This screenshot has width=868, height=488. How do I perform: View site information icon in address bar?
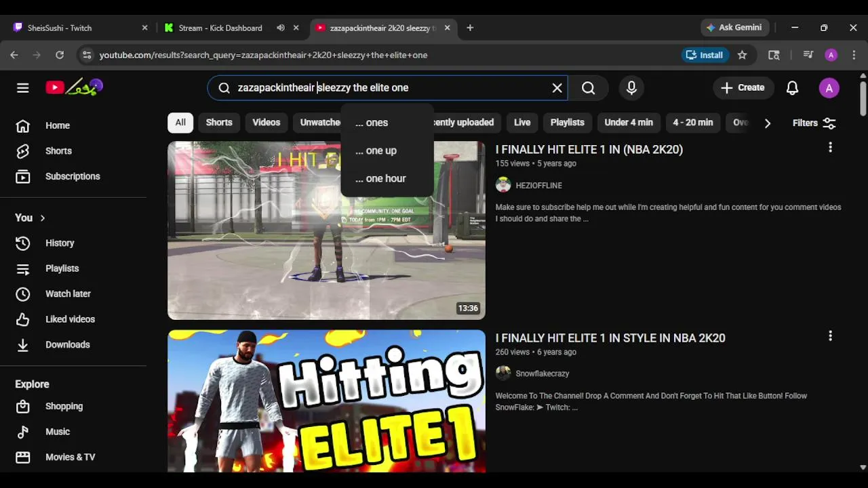pyautogui.click(x=86, y=55)
